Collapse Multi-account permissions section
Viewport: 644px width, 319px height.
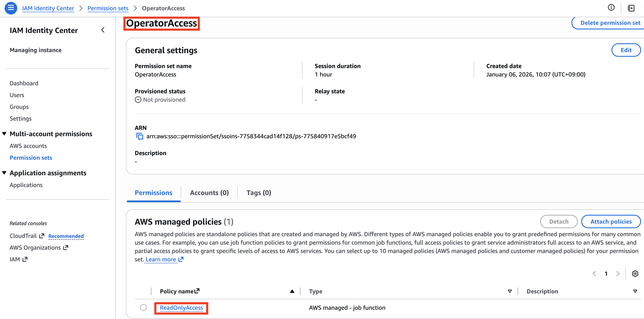(x=4, y=134)
